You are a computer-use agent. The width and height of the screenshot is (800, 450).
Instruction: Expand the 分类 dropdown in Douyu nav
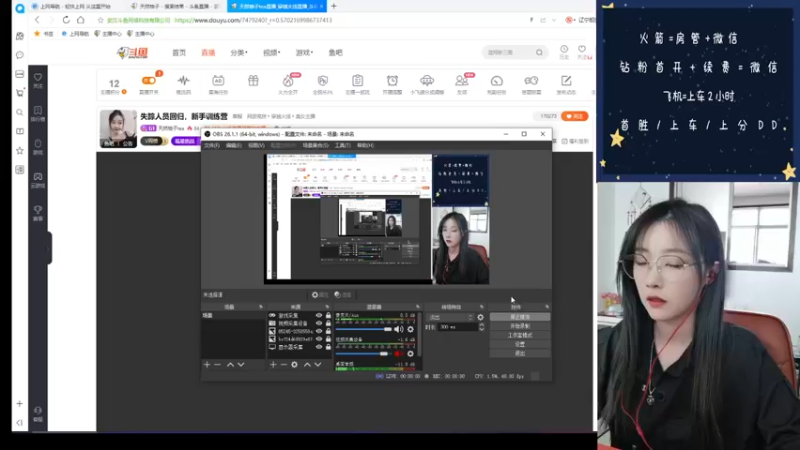click(239, 53)
